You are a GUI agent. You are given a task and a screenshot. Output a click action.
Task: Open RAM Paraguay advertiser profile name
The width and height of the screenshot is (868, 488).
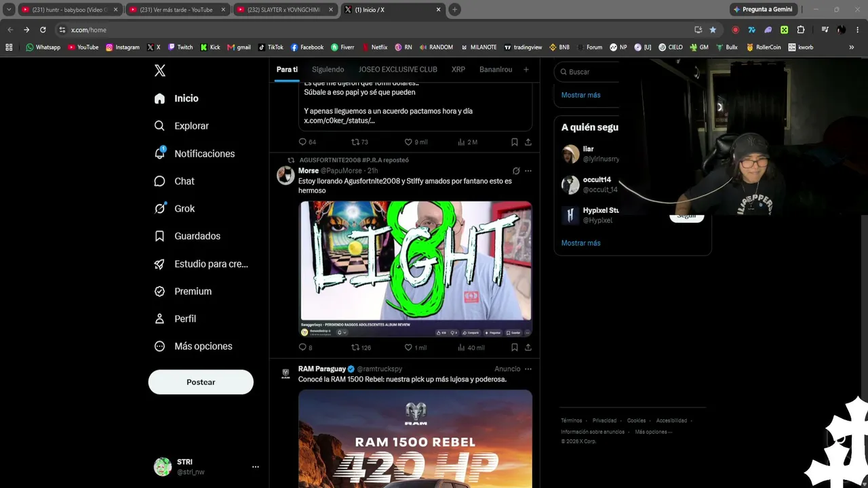pos(322,369)
